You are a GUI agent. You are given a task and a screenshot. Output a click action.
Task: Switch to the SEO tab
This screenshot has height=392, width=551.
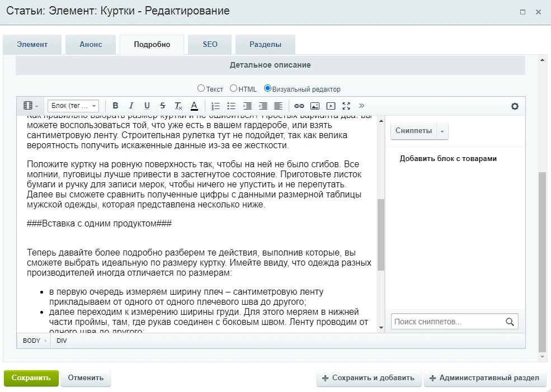[210, 45]
